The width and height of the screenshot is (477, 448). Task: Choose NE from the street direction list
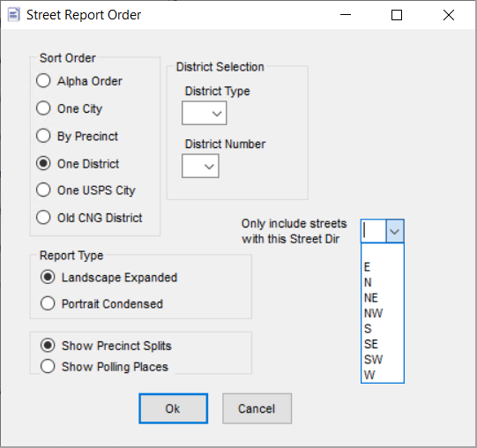point(383,298)
